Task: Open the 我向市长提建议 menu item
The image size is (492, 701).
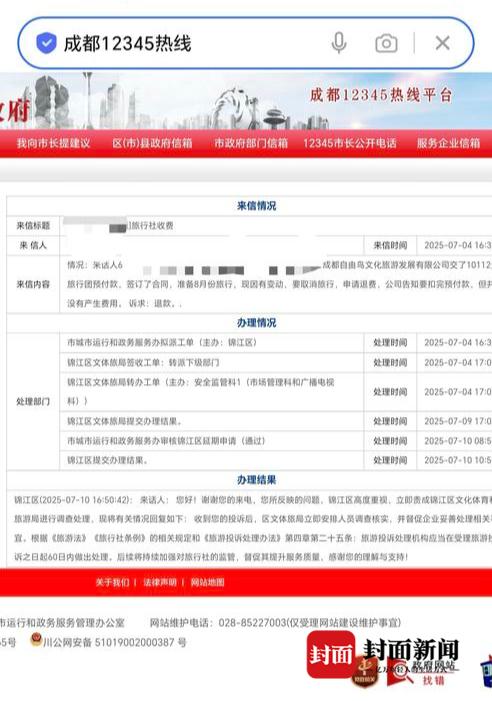Action: click(x=54, y=144)
